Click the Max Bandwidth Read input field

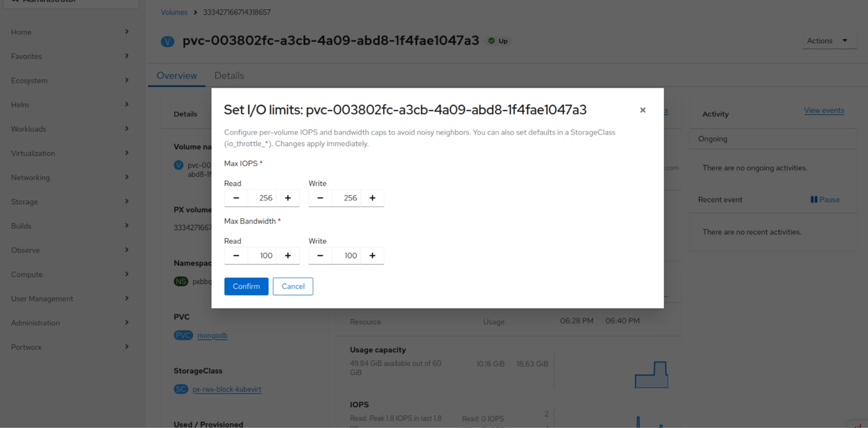click(x=262, y=256)
